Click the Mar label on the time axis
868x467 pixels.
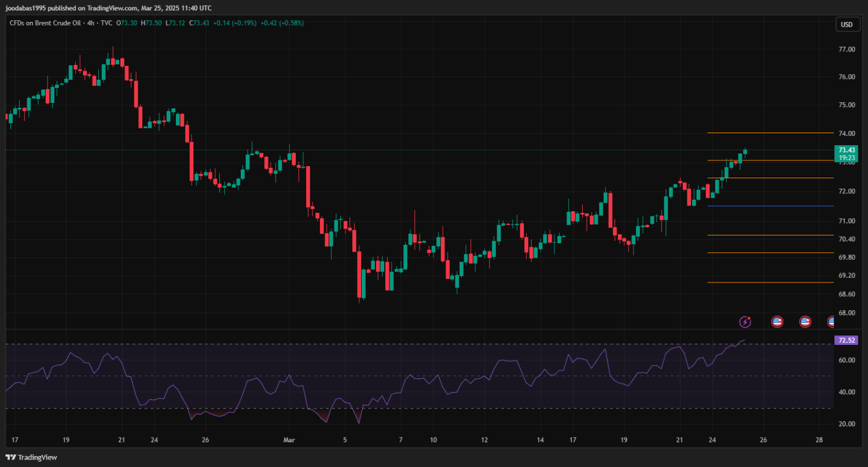coord(289,440)
